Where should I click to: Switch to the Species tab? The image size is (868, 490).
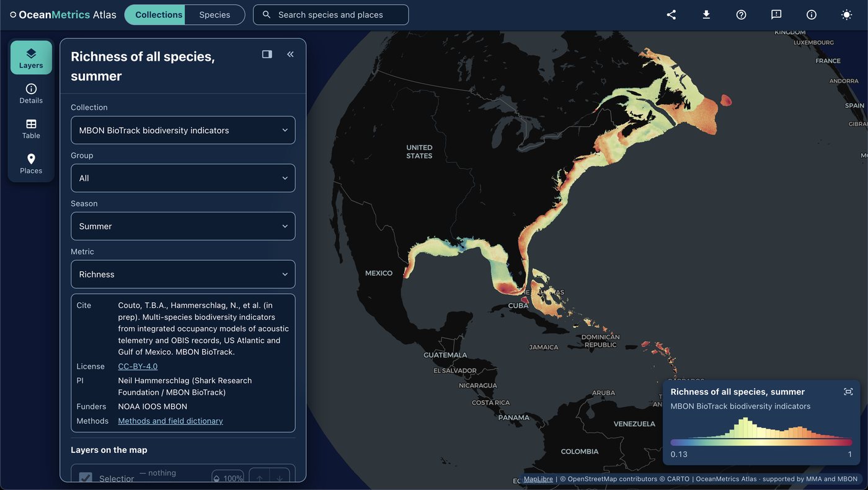tap(215, 15)
